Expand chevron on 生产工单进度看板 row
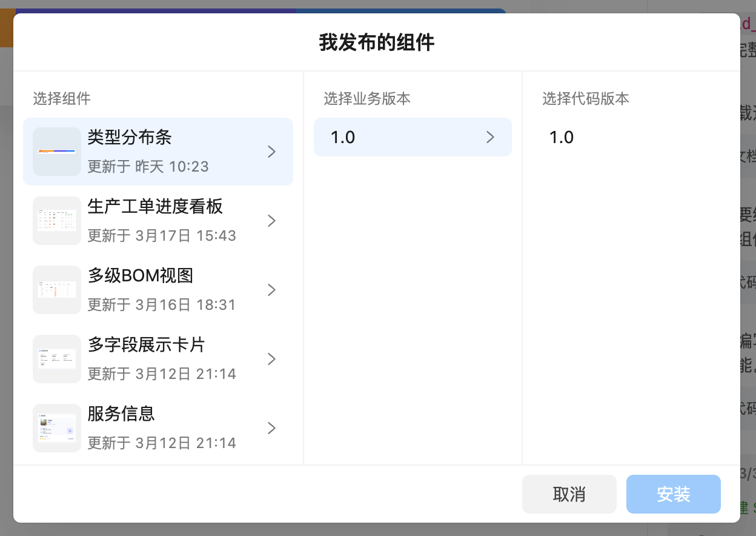 click(x=272, y=221)
